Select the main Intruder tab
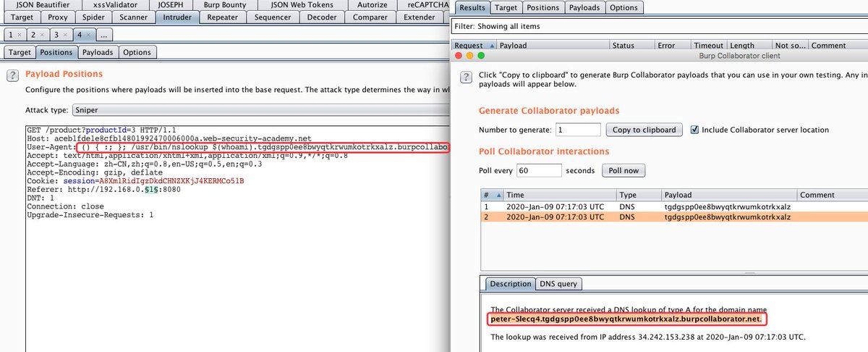The width and height of the screenshot is (868, 352). [176, 17]
